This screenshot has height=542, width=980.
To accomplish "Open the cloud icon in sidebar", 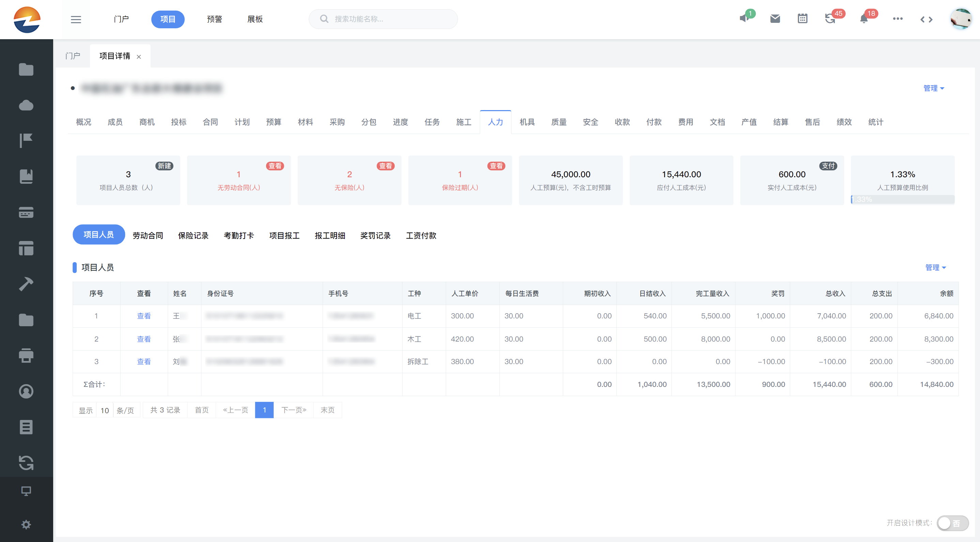I will click(x=26, y=105).
